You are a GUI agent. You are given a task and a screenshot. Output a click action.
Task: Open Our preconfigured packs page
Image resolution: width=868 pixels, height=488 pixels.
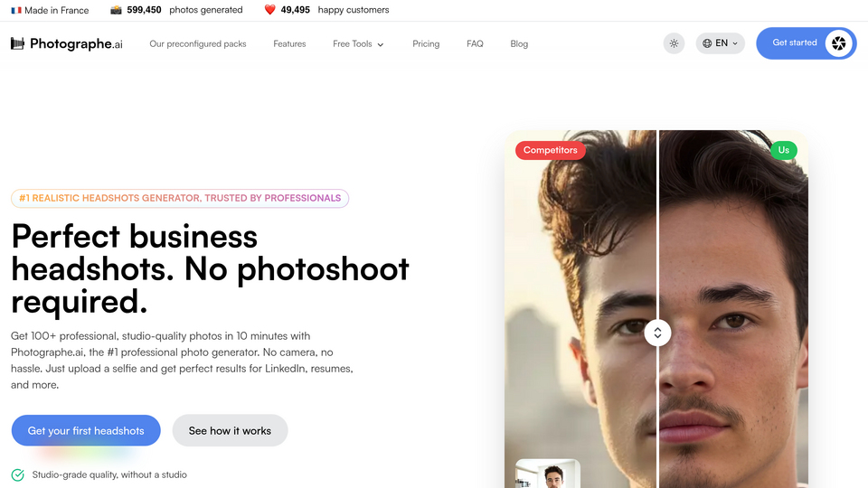coord(198,43)
